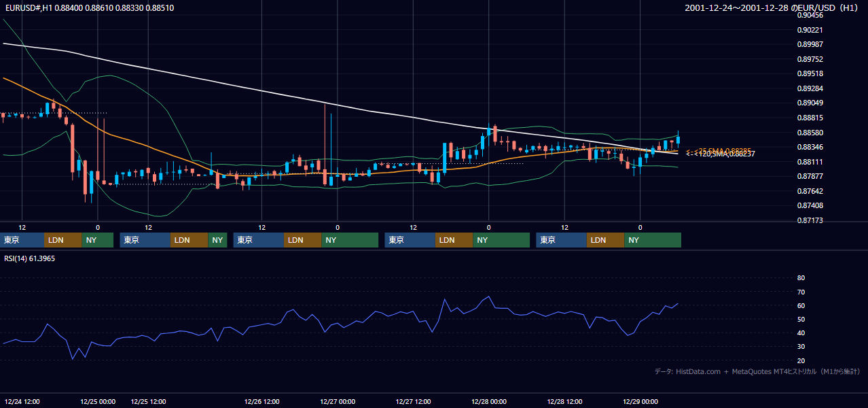Click the 12/25 00:00 date label
The width and height of the screenshot is (868, 408).
tap(98, 402)
